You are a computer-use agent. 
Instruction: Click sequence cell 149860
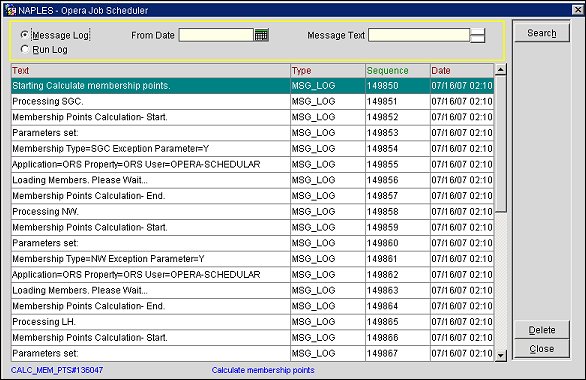tap(398, 243)
